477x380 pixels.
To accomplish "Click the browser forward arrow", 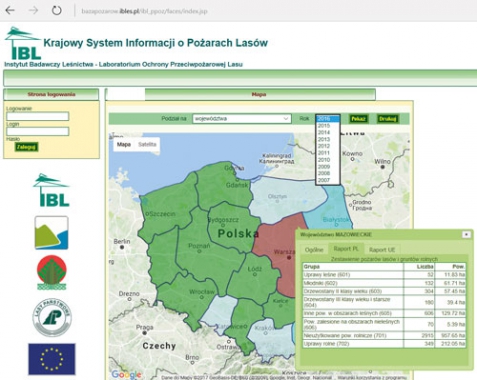I will click(33, 11).
